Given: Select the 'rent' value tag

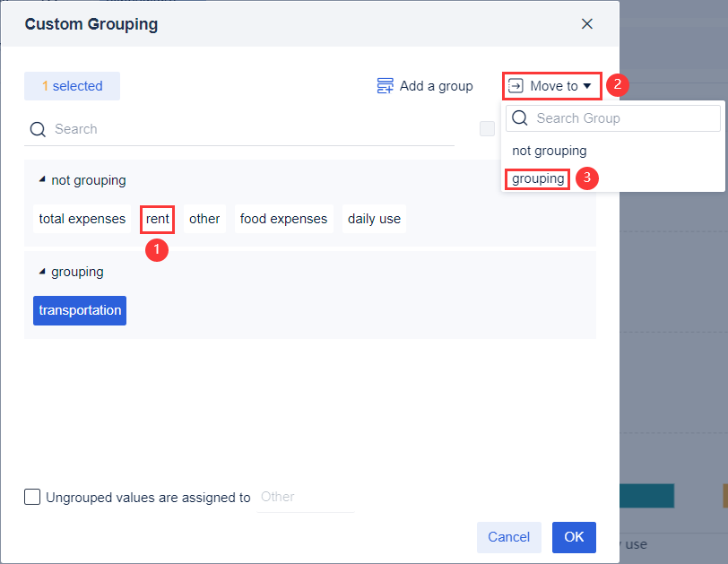Looking at the screenshot, I should pyautogui.click(x=158, y=219).
